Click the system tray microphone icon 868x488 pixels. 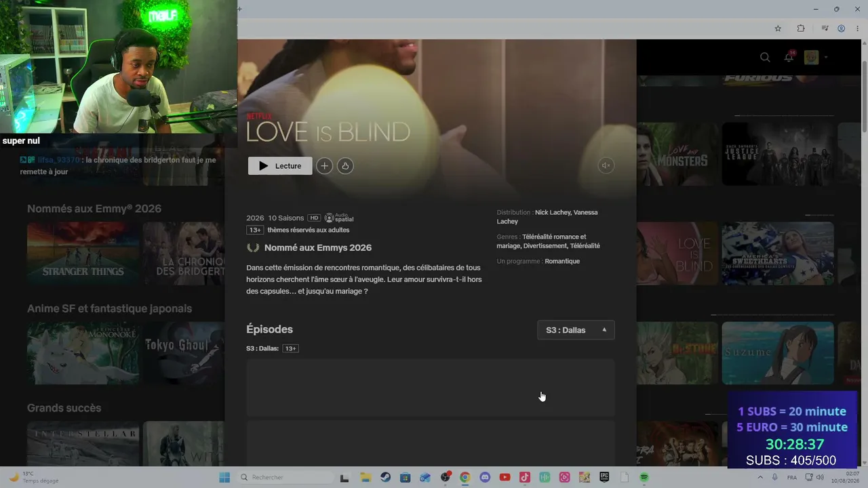click(775, 477)
